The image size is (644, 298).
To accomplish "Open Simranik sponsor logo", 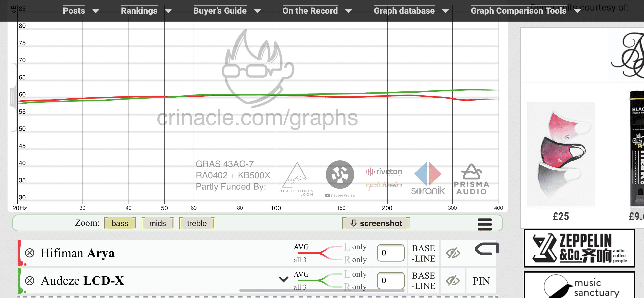I will 428,178.
